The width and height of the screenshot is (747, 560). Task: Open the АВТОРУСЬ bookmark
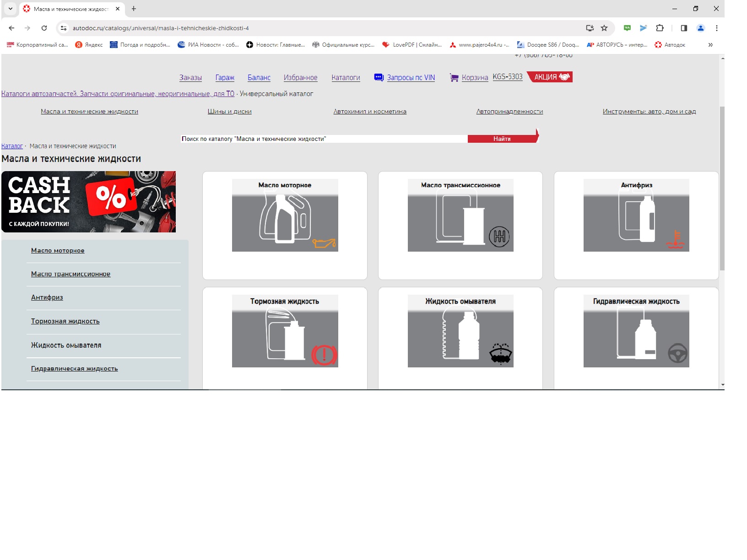click(617, 45)
